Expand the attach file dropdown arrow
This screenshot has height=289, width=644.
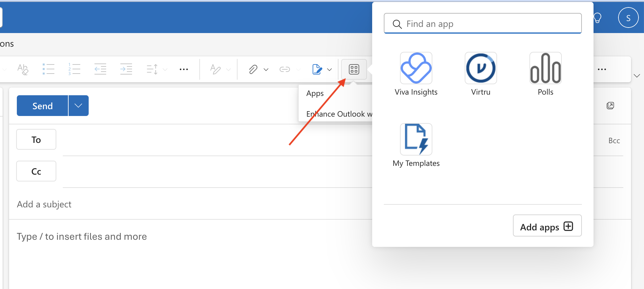266,70
